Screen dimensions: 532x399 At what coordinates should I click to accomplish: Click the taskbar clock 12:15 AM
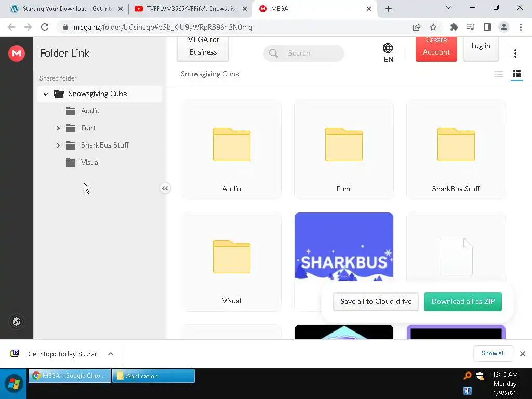pos(505,384)
